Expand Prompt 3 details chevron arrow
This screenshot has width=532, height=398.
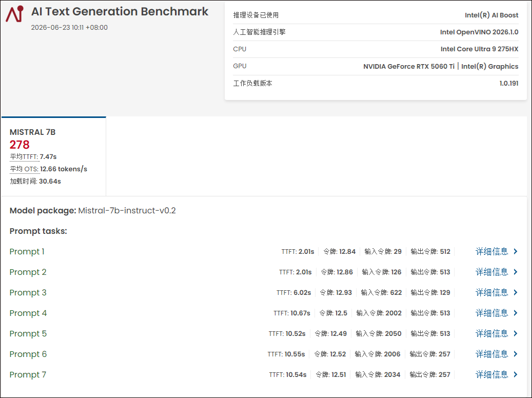click(x=516, y=292)
